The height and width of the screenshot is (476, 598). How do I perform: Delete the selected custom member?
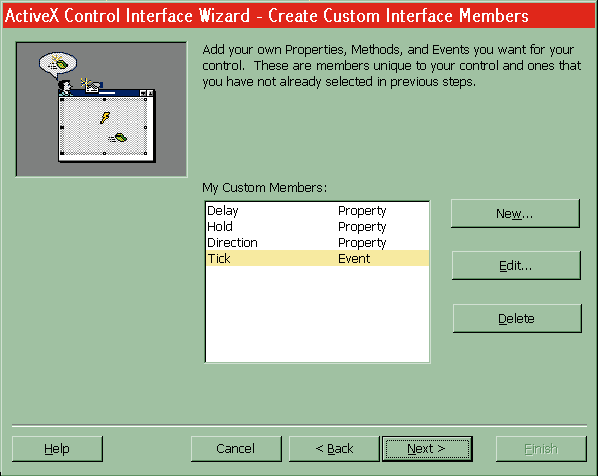517,318
